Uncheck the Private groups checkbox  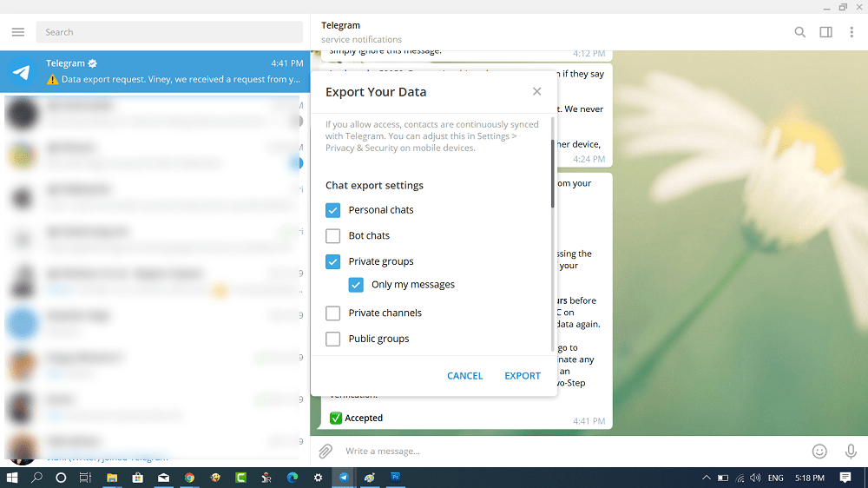coord(332,261)
